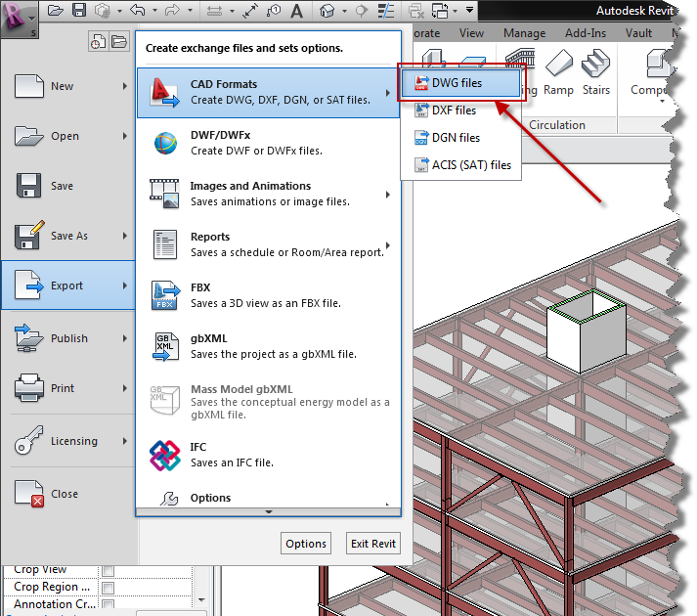Select the Text tool 'A' icon
This screenshot has height=616, width=697.
297,10
